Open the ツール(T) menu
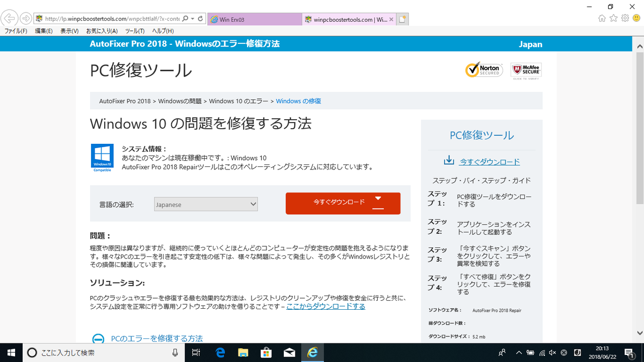The width and height of the screenshot is (644, 362). click(x=135, y=31)
